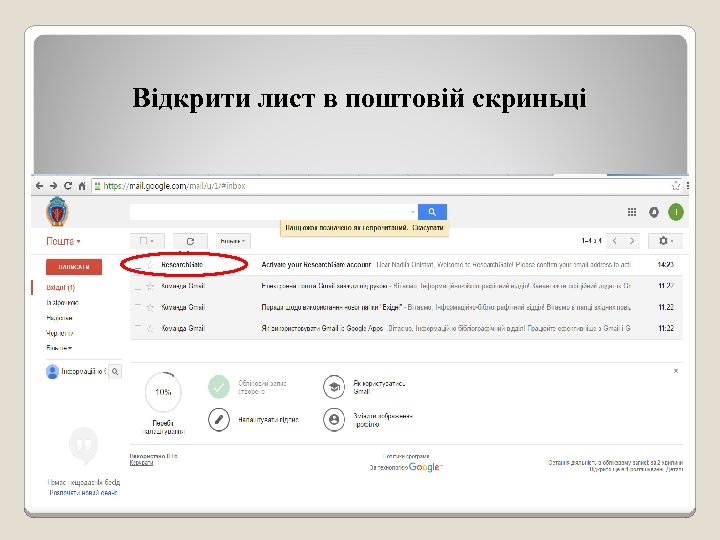Close the setup progress panel with the x
This screenshot has height=540, width=720.
[x=675, y=371]
